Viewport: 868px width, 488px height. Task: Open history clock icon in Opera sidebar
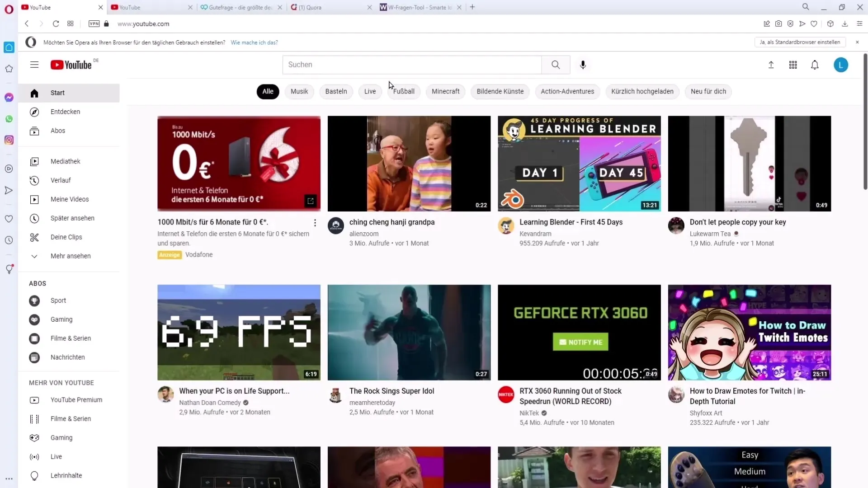(9, 240)
